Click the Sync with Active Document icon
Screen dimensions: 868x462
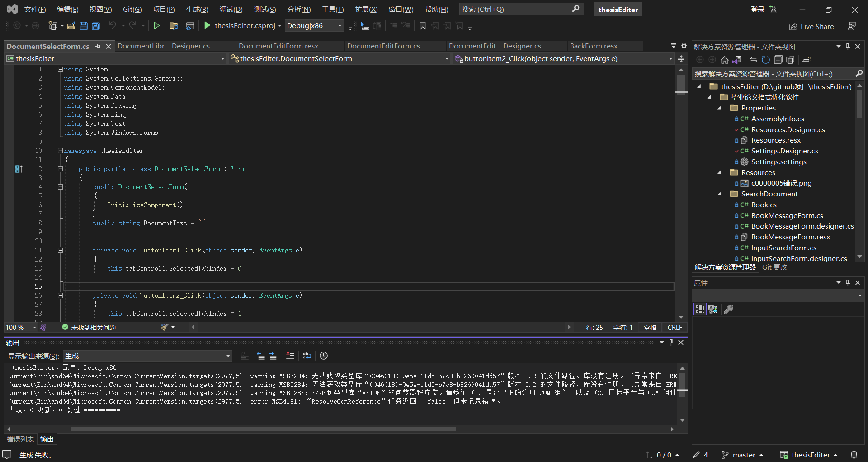coord(753,59)
